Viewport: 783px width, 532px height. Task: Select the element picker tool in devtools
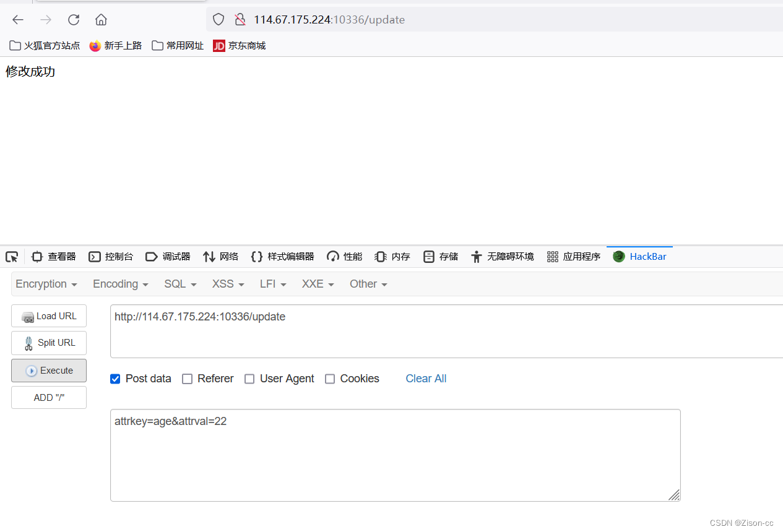pos(11,256)
